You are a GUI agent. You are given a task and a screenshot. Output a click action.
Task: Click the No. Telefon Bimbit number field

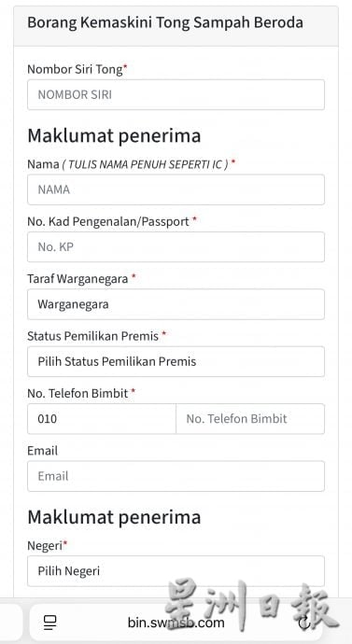pos(250,419)
